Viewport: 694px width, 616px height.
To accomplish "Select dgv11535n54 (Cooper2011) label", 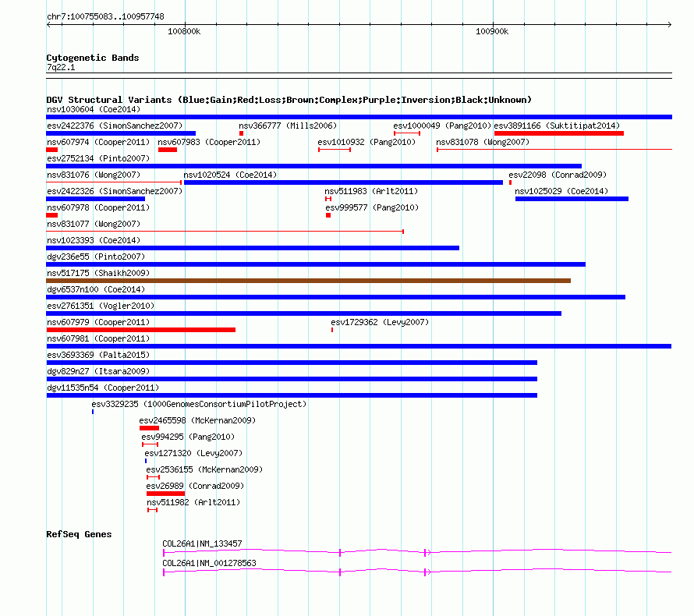I will point(103,388).
